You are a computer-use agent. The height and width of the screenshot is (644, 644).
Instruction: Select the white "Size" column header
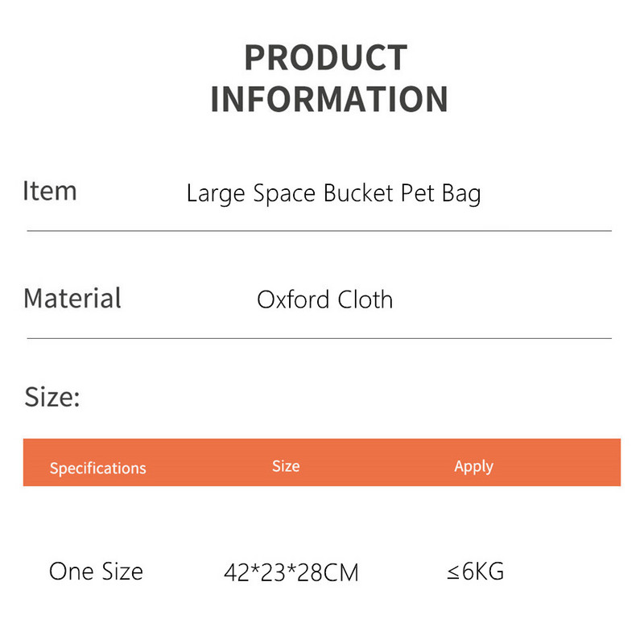(286, 466)
